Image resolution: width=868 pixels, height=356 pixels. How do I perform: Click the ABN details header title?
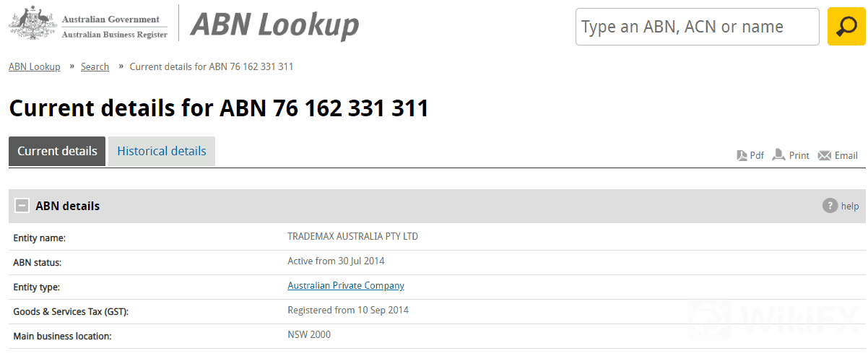68,206
